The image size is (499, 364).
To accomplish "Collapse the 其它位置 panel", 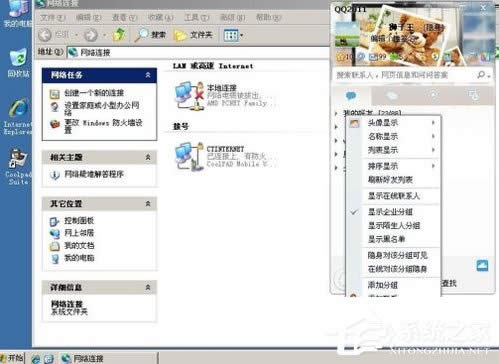I will click(148, 204).
